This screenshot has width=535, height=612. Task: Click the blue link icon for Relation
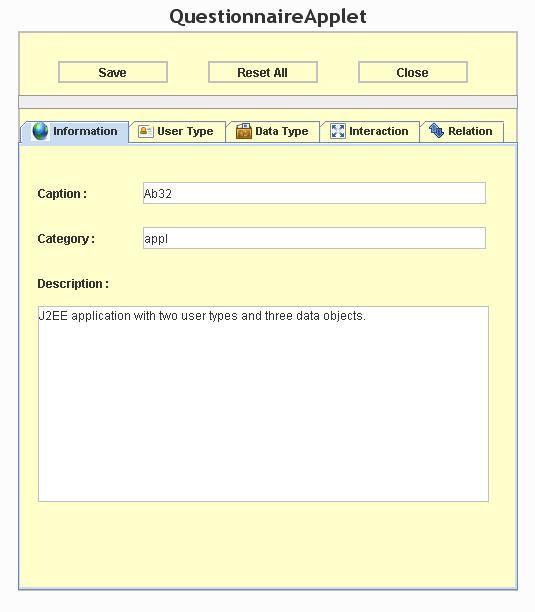[x=436, y=131]
